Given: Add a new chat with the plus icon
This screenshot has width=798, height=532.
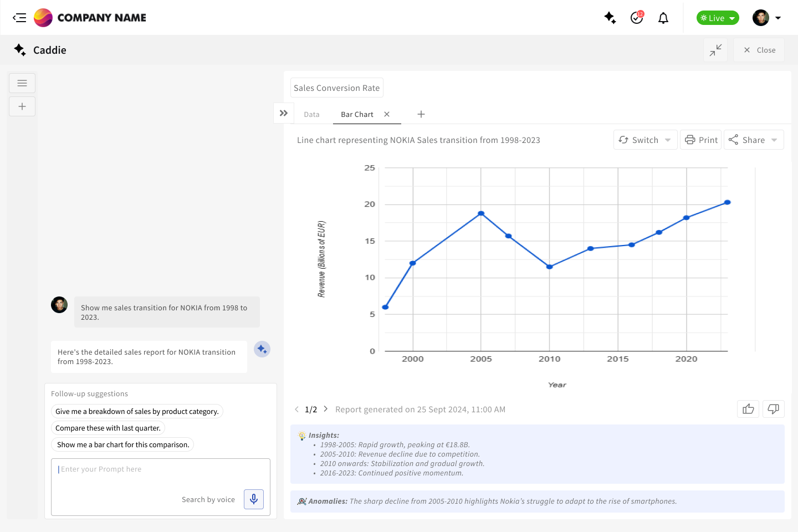Looking at the screenshot, I should tap(22, 106).
